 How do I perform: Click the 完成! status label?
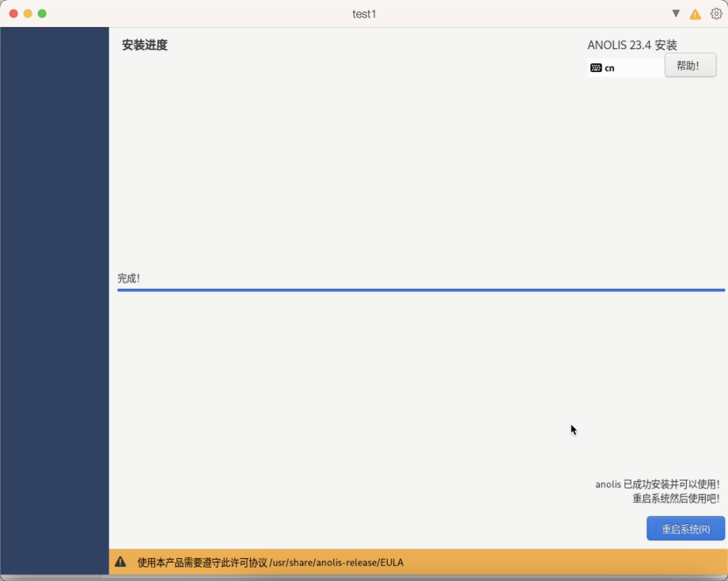coord(129,278)
